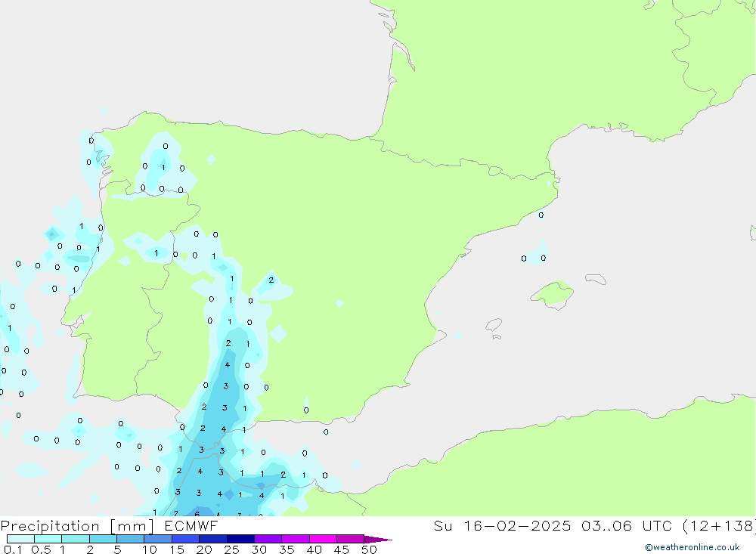Click the '0.5' legend label
756x554 pixels.
click(41, 549)
